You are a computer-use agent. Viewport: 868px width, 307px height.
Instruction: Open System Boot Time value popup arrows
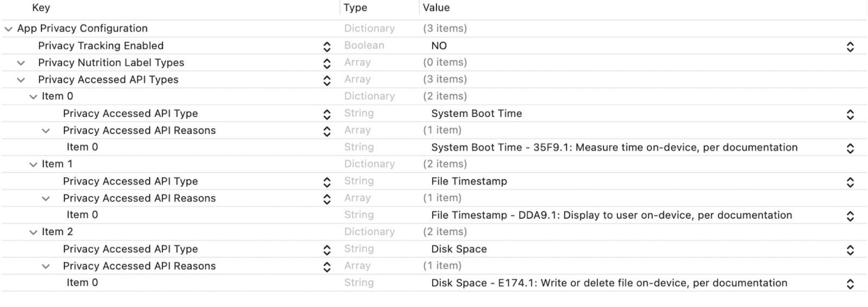point(850,114)
